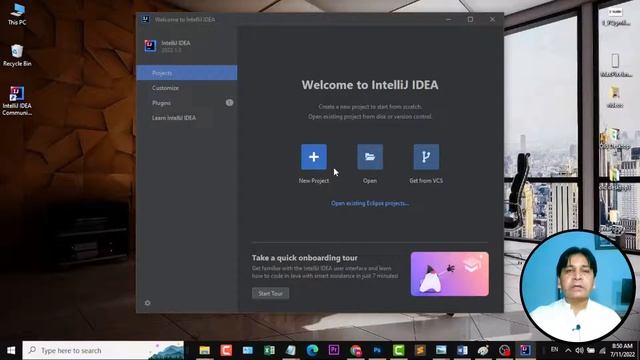Show hidden tray icons chevron

pos(568,350)
